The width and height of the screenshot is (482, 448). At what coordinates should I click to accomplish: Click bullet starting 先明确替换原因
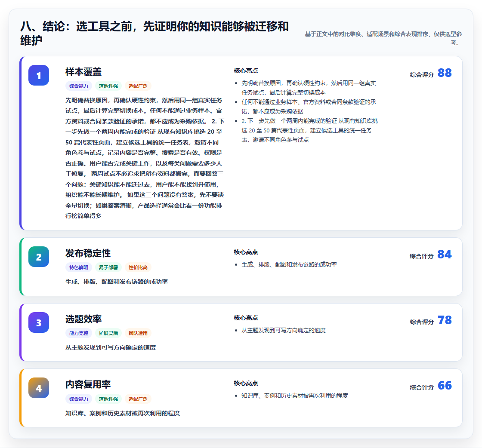point(309,88)
